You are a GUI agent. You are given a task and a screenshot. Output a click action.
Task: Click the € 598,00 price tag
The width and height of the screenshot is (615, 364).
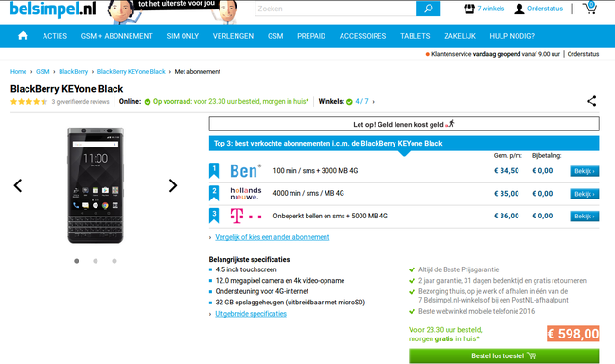click(573, 334)
